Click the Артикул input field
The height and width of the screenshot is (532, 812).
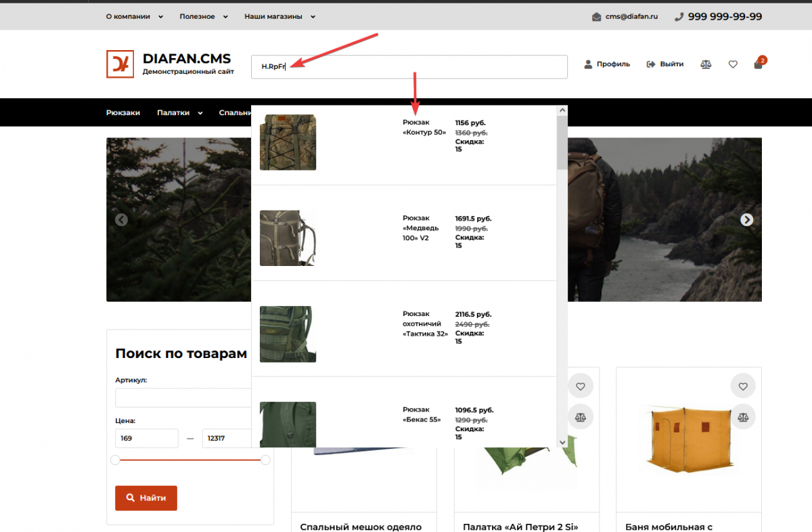click(183, 397)
